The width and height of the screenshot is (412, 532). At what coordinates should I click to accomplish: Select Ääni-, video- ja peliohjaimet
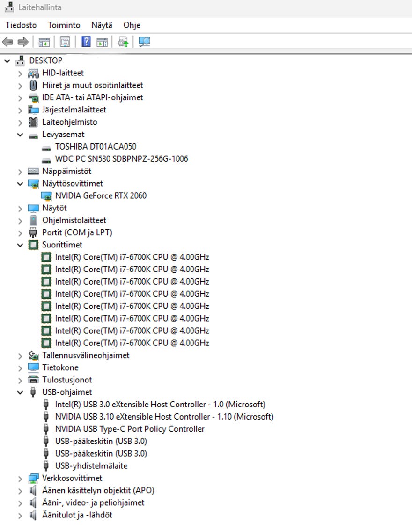click(x=93, y=502)
